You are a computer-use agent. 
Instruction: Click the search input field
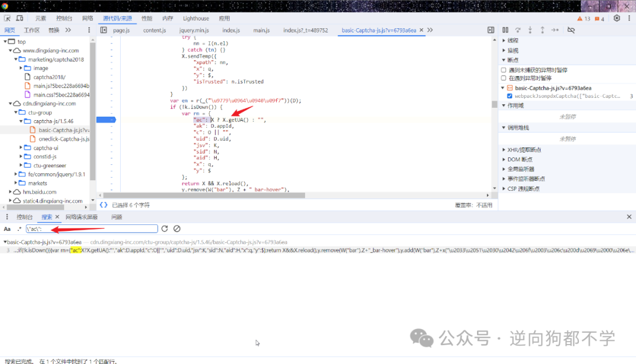tap(92, 229)
